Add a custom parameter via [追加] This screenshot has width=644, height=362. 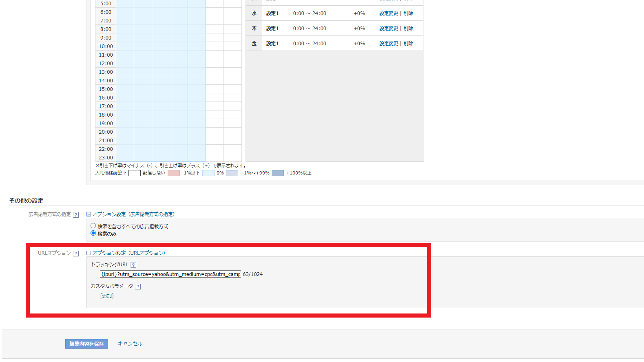[x=107, y=296]
